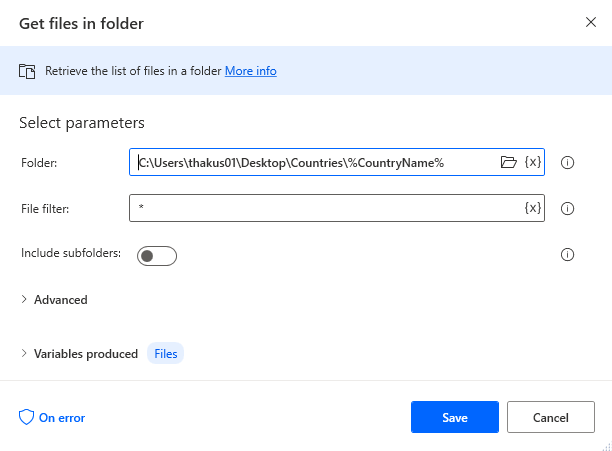Expand the Advanced section
The width and height of the screenshot is (612, 451).
pos(24,299)
